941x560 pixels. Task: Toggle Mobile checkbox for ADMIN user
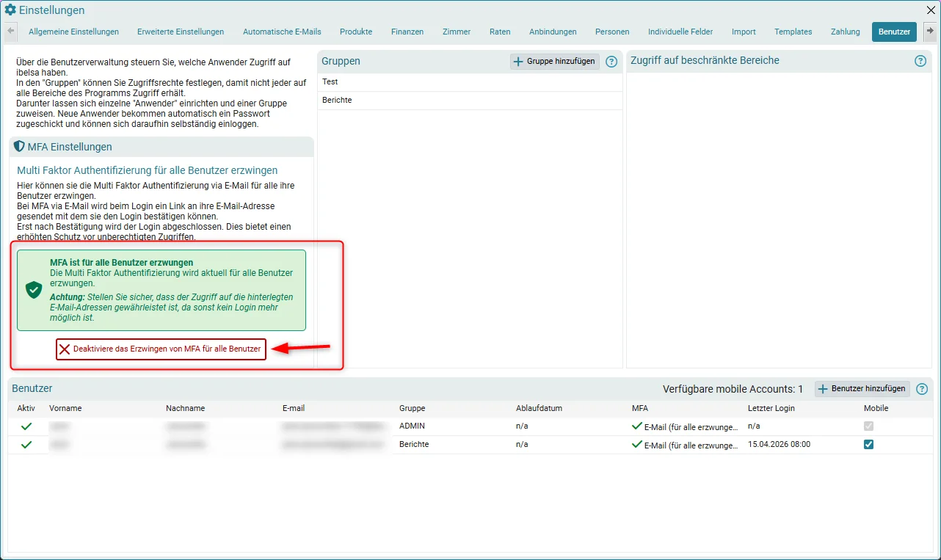(869, 426)
